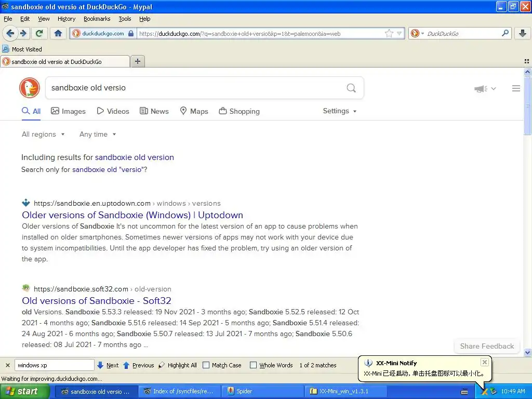Screen dimensions: 532x399
Task: Select the 'sandboxie old versio at DuckDuckGo' browser tab
Action: pos(65,61)
